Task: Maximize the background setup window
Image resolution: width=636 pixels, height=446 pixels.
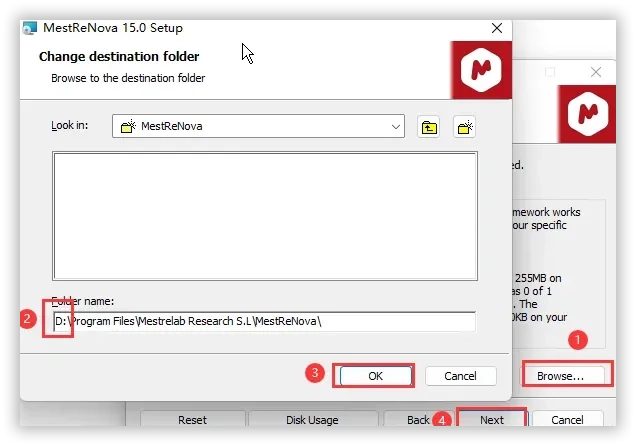Action: tap(550, 72)
